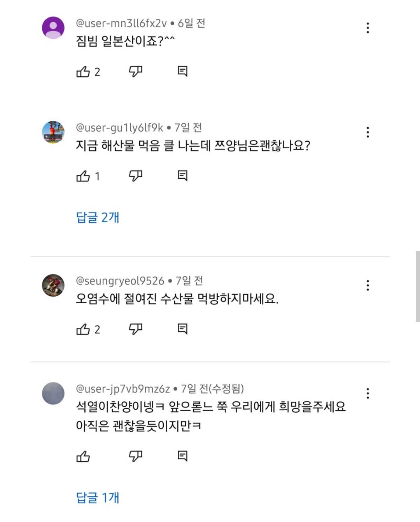Screen dimensions: 420x522
Task: Reply to the @user-mn3ll6fx2v comment
Action: [182, 71]
